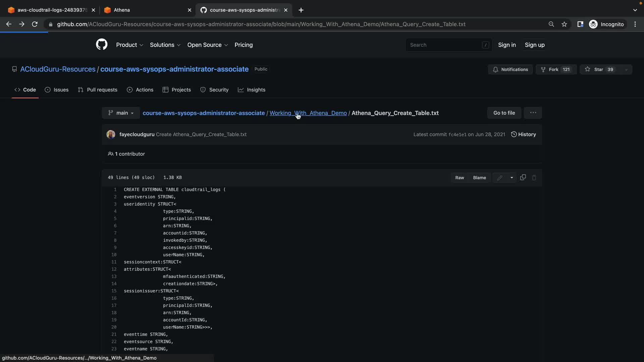644x362 pixels.
Task: Reload the page in browser
Action: [35, 24]
